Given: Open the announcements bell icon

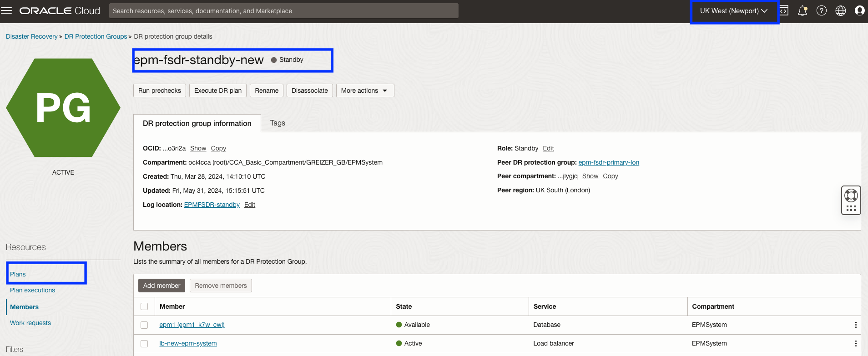Looking at the screenshot, I should 802,10.
